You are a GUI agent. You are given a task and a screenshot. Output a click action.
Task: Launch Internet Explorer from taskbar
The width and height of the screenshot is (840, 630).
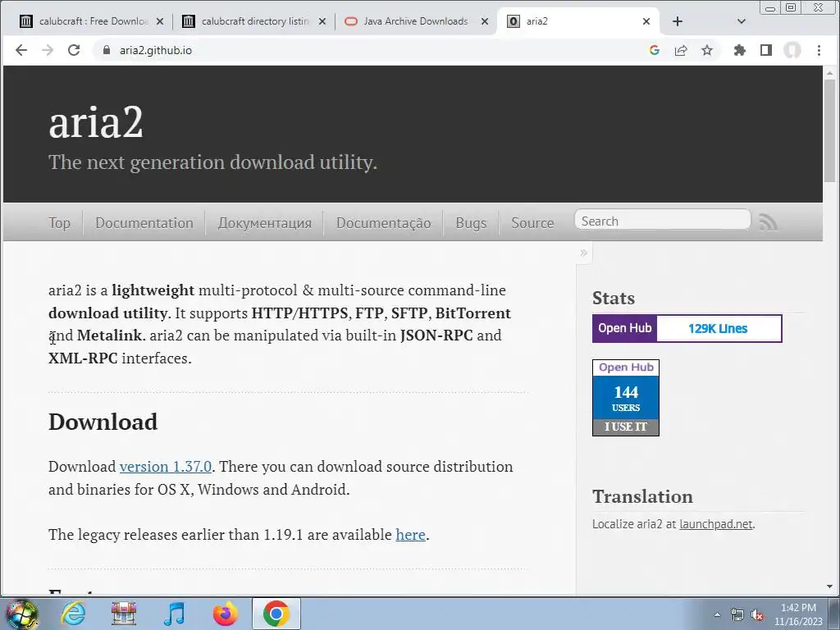(73, 614)
